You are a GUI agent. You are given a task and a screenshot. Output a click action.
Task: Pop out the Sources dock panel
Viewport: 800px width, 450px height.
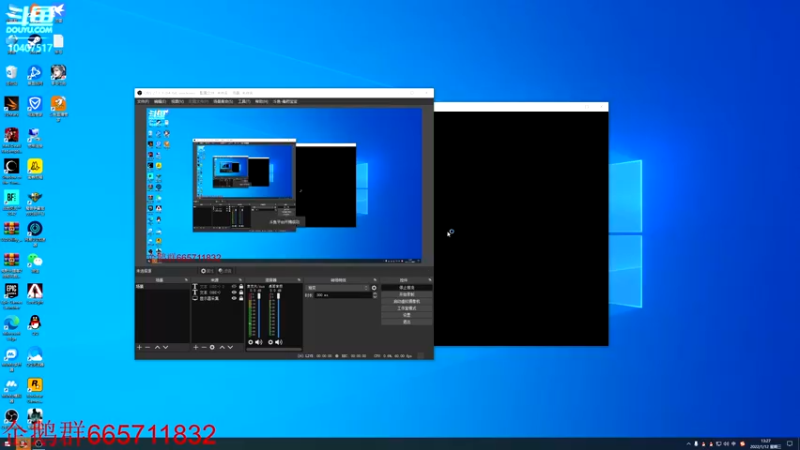click(240, 280)
